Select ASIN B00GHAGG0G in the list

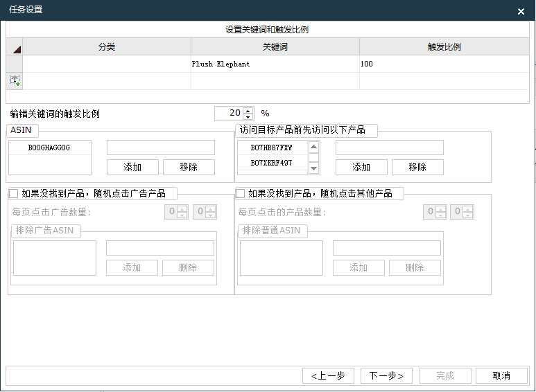[50, 148]
